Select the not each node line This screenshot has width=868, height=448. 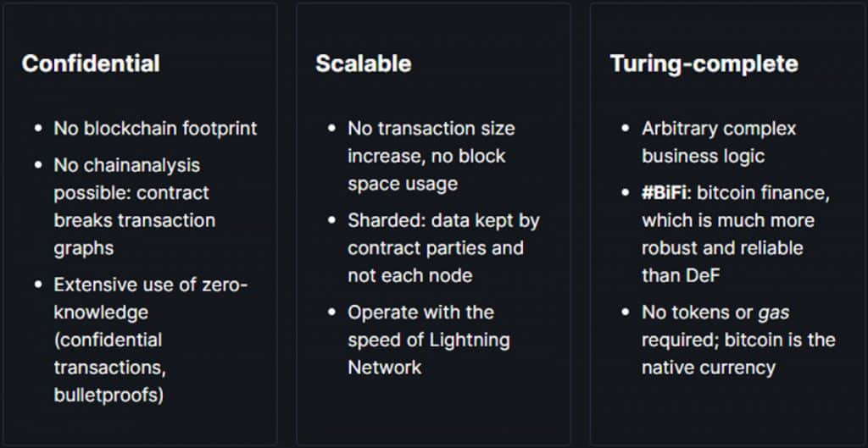pos(409,275)
